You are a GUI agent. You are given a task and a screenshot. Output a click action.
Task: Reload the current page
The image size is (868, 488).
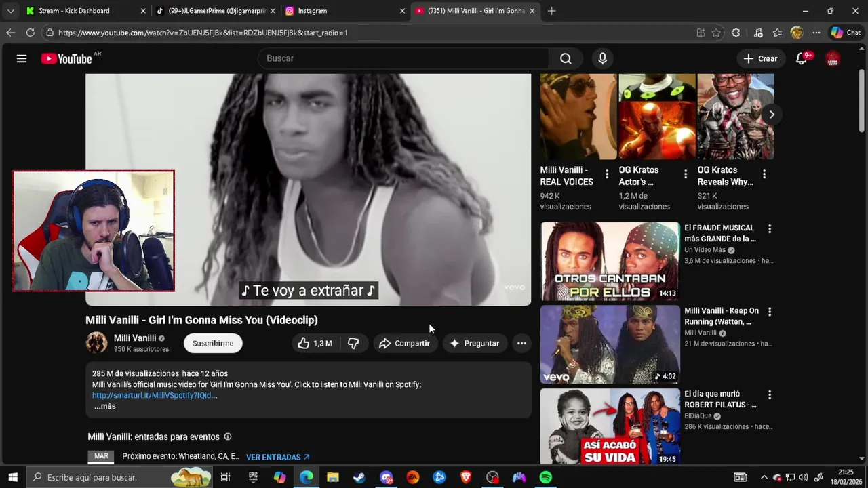point(30,33)
